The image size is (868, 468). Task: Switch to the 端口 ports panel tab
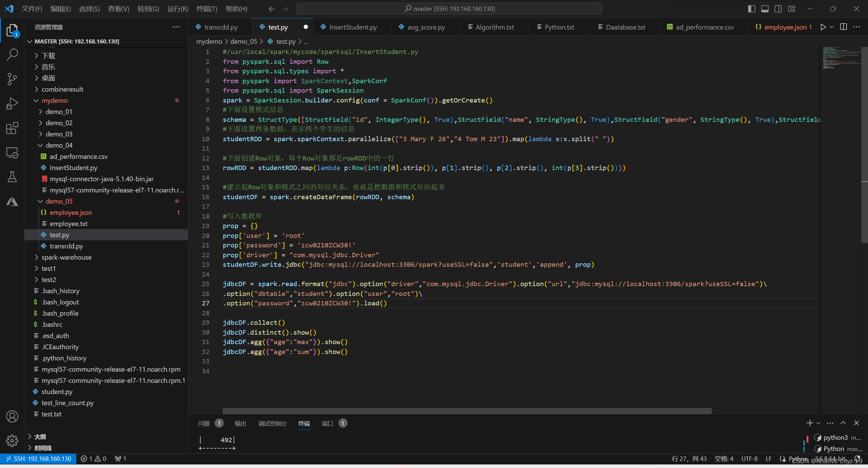pos(334,423)
